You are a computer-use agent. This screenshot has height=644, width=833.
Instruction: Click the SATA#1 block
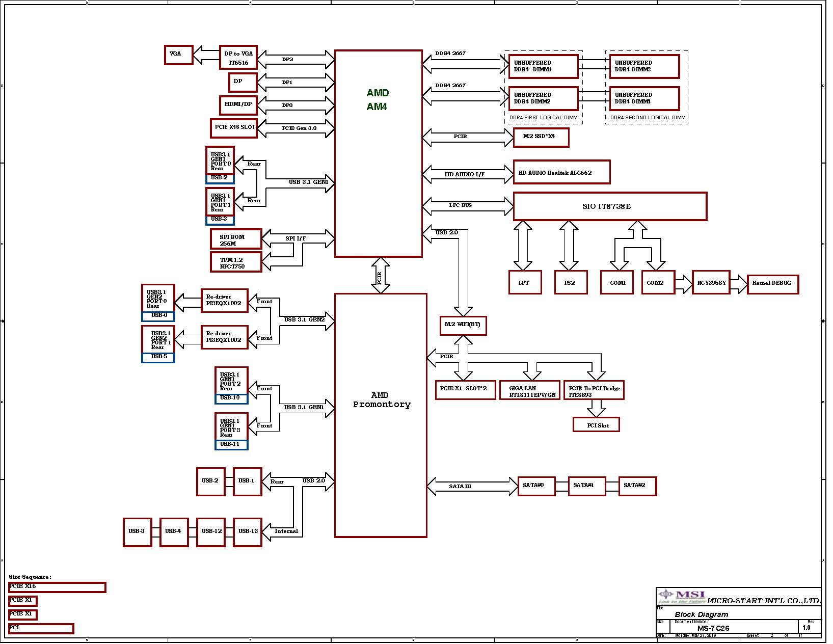tap(587, 486)
